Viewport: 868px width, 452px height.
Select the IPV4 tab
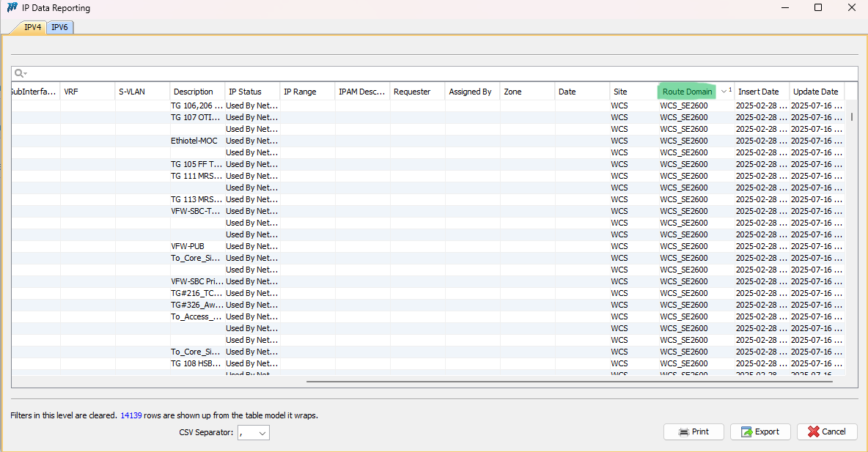32,27
